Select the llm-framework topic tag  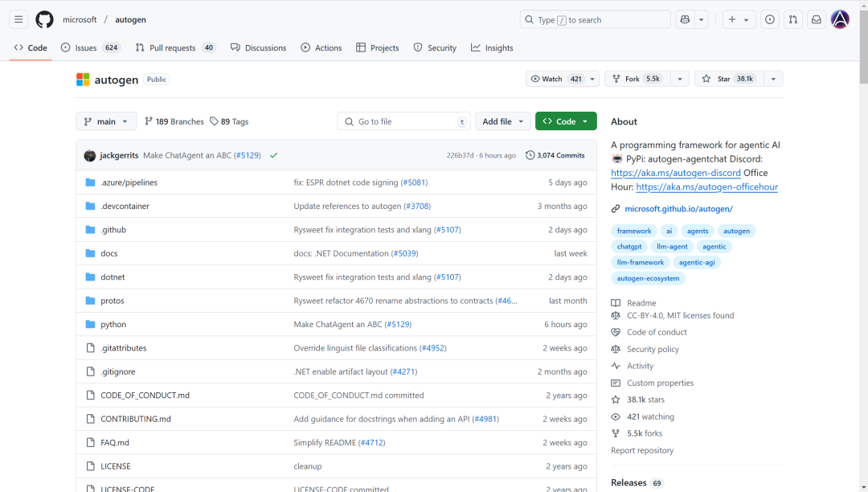coord(641,262)
